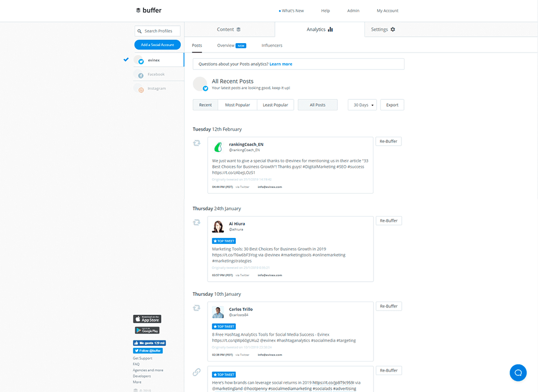Click the Google Play badge
This screenshot has height=392, width=538.
(x=147, y=330)
